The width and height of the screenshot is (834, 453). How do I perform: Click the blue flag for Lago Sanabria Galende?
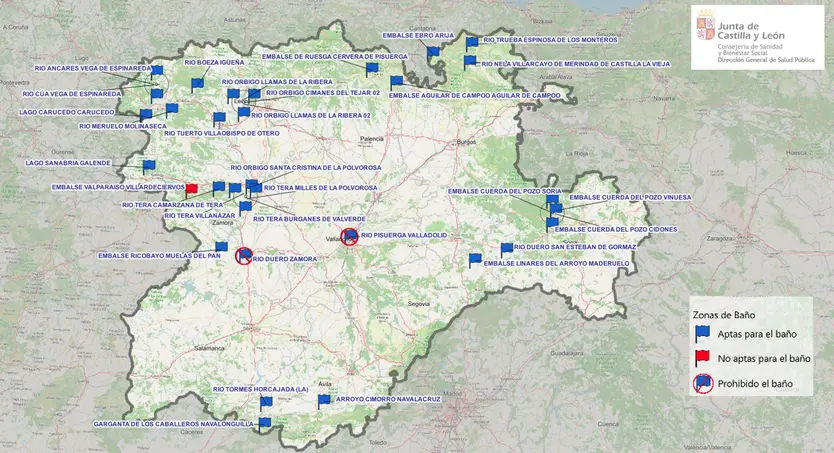click(148, 166)
